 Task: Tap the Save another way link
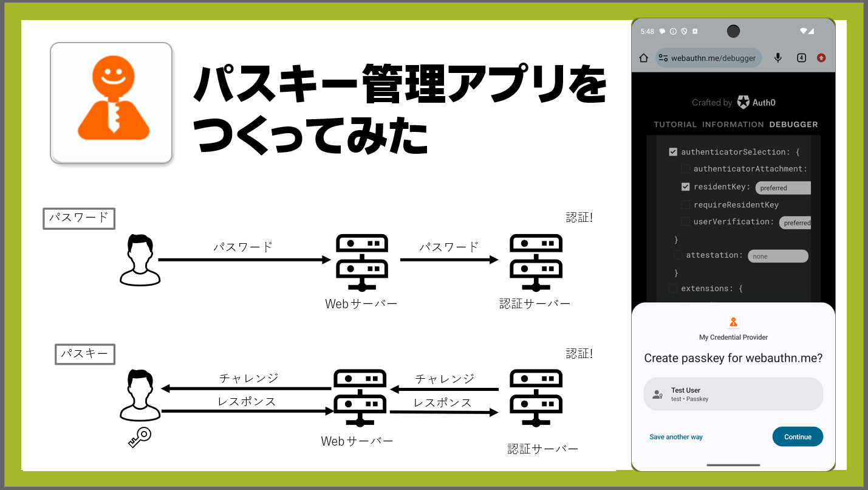(676, 437)
